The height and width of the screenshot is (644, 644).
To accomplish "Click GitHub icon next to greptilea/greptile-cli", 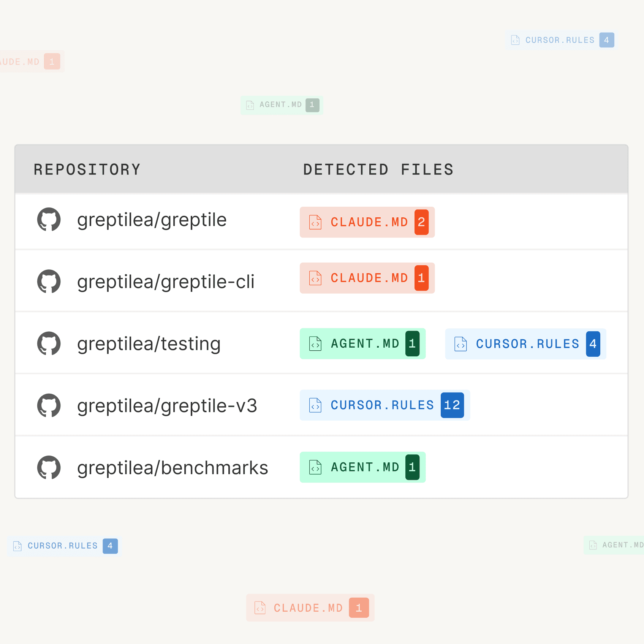I will pos(49,282).
